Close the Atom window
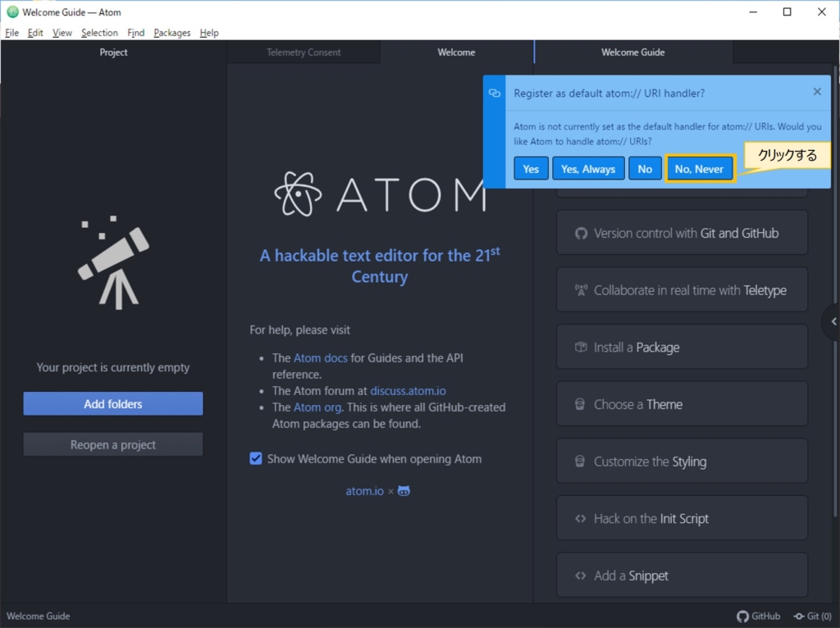840x628 pixels. click(x=821, y=11)
